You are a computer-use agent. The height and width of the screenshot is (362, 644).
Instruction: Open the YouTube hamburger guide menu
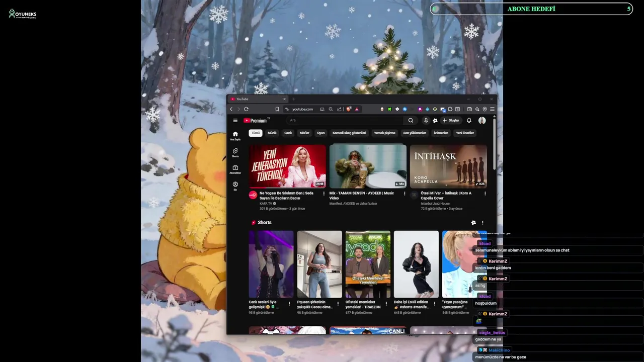pos(235,121)
